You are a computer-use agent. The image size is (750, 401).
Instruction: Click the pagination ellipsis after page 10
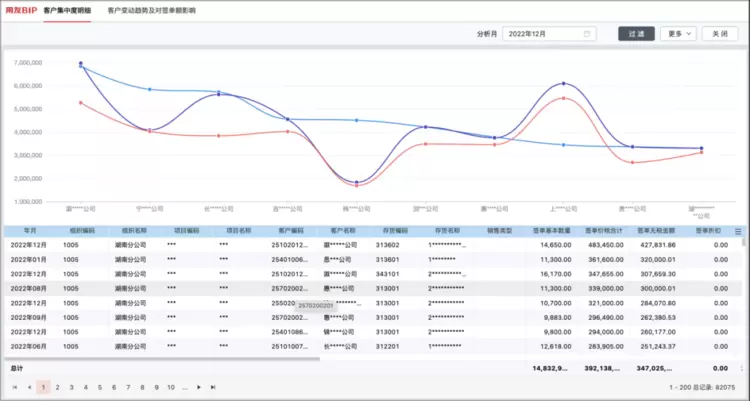click(185, 386)
